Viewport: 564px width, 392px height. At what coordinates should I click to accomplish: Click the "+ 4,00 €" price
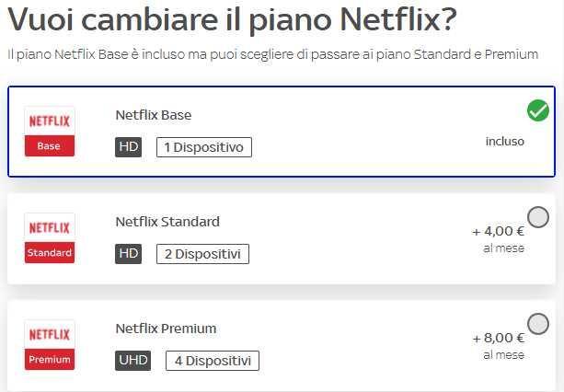coord(498,232)
